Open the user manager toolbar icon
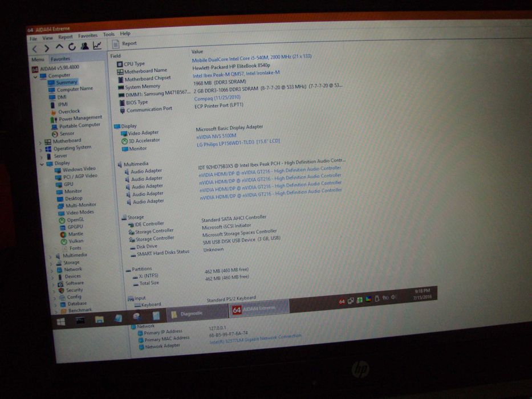The image size is (532, 399). tap(84, 46)
